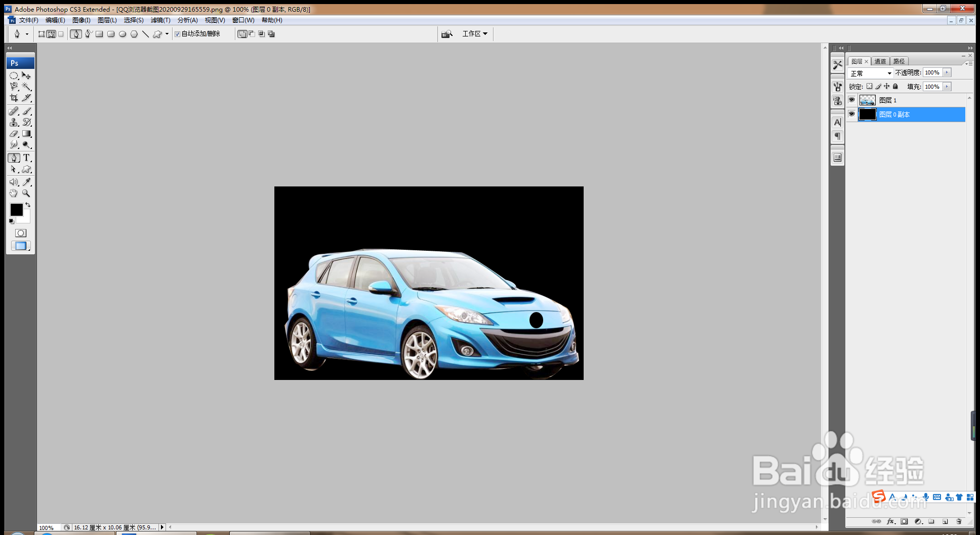980x535 pixels.
Task: Enable Paths mode in options bar
Action: coord(51,34)
